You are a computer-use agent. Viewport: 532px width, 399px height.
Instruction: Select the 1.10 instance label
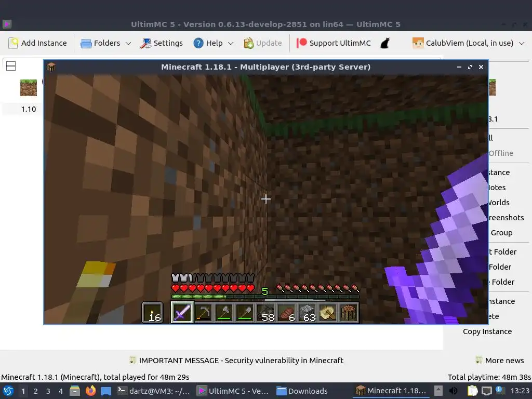[x=29, y=109]
